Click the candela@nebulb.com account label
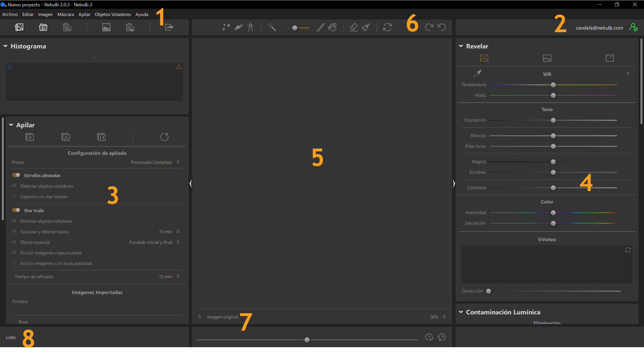Viewport: 644px width, 356px height. pyautogui.click(x=599, y=28)
